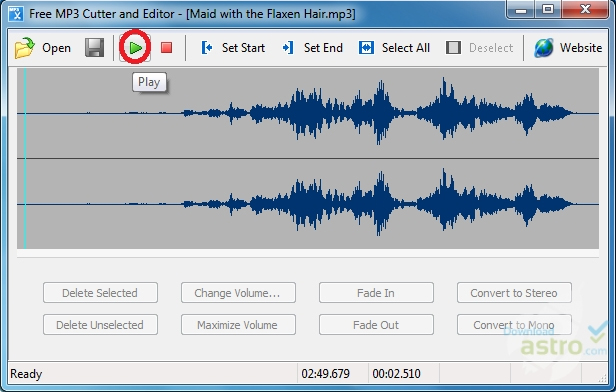Click the lower channel waveform
The height and width of the screenshot is (392, 616).
[308, 204]
